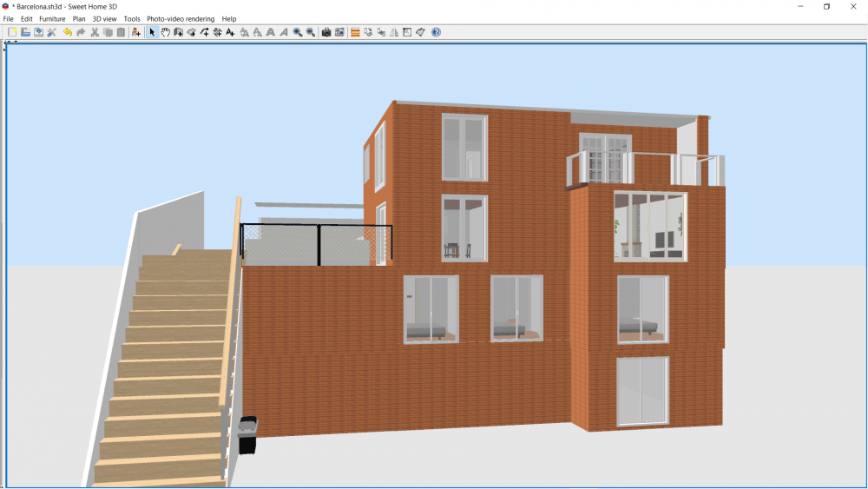
Task: Undo the last action from the toolbar
Action: 68,32
